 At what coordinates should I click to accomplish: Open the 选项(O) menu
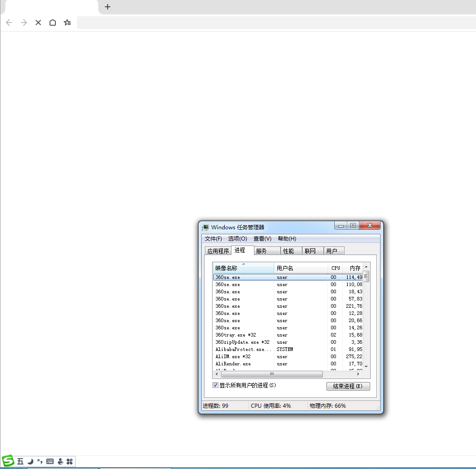coord(237,239)
